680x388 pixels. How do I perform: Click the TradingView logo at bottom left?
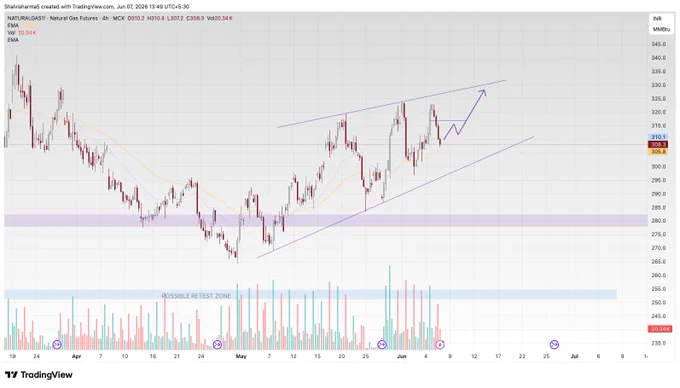[39, 375]
